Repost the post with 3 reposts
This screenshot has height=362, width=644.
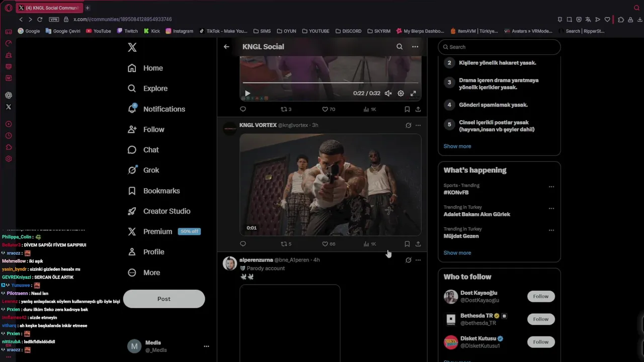286,109
